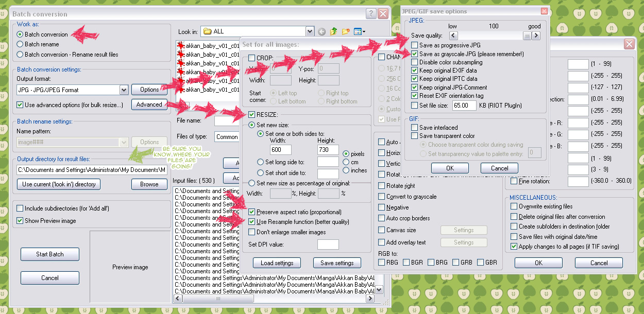This screenshot has width=644, height=314.
Task: Enable the CROP checkbox
Action: 252,58
